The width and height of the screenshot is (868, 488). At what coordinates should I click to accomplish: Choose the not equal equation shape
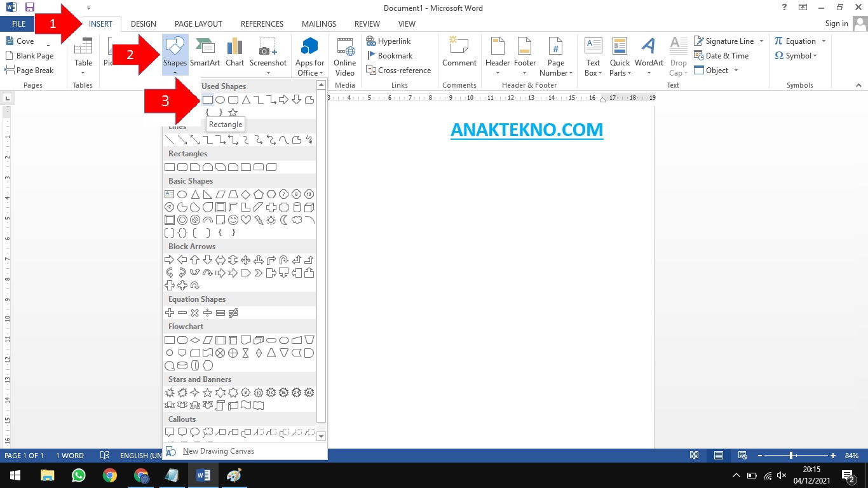[x=233, y=313]
